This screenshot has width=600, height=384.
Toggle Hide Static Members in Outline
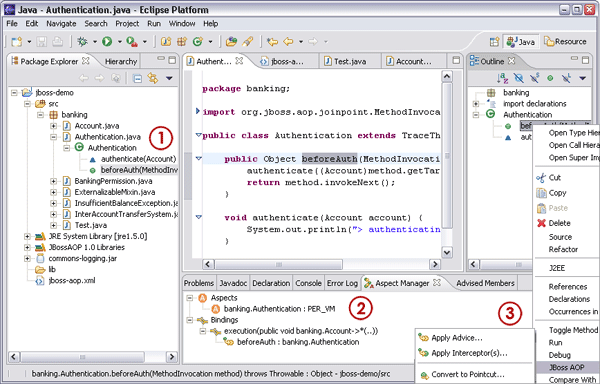tap(535, 78)
